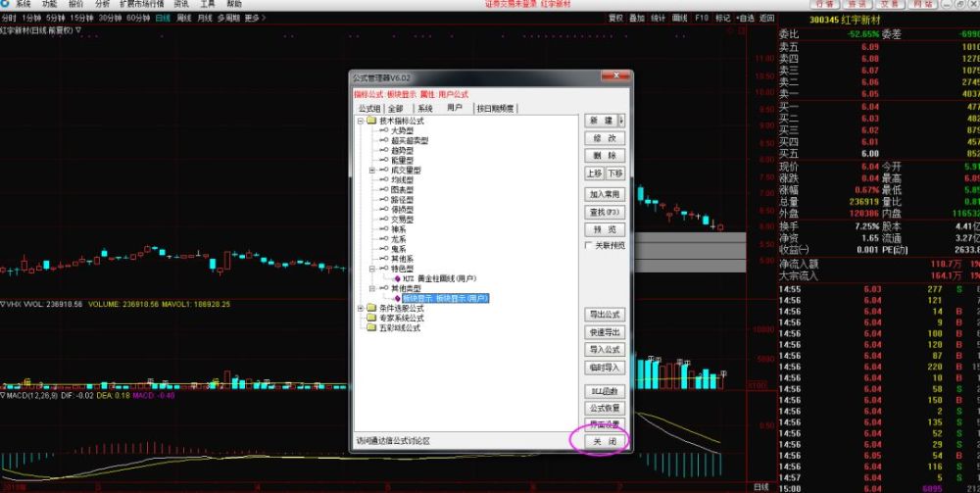Switch to the 公式组 tab in formula manager
Screen dimensions: 980x493
tap(368, 108)
